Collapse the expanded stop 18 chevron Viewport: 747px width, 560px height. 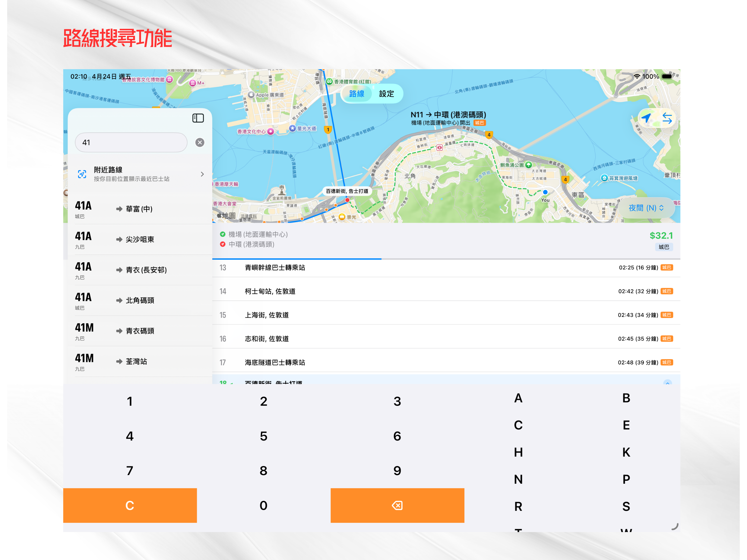667,383
